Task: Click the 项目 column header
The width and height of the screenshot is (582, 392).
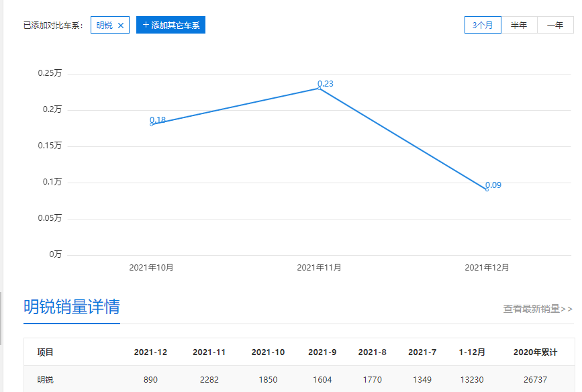Action: [45, 352]
